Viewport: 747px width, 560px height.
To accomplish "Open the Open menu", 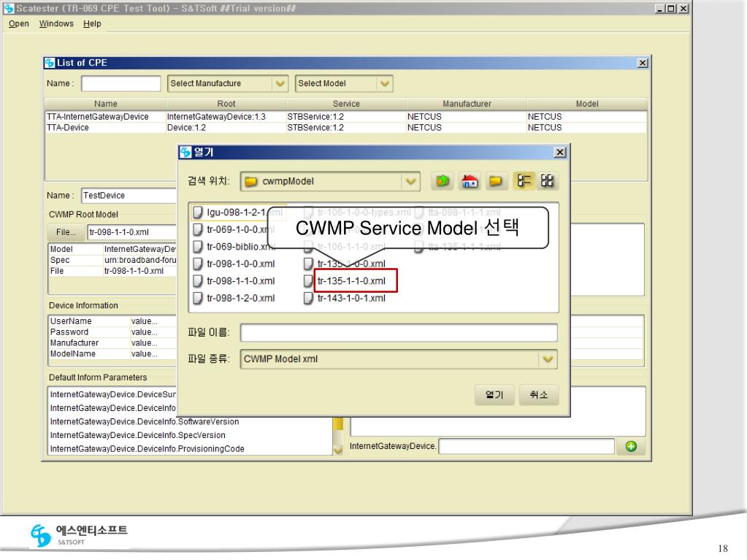I will [18, 24].
